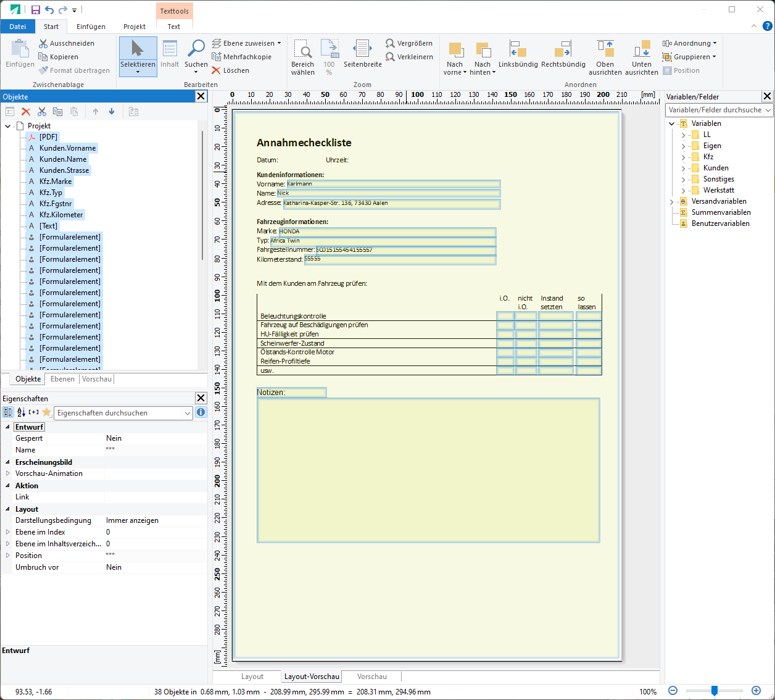This screenshot has width=775, height=700.
Task: Click Unten ausrichten icon
Action: click(x=642, y=57)
